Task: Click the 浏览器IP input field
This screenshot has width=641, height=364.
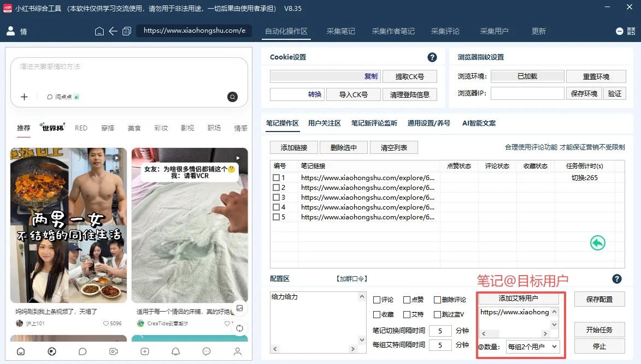Action: [527, 93]
